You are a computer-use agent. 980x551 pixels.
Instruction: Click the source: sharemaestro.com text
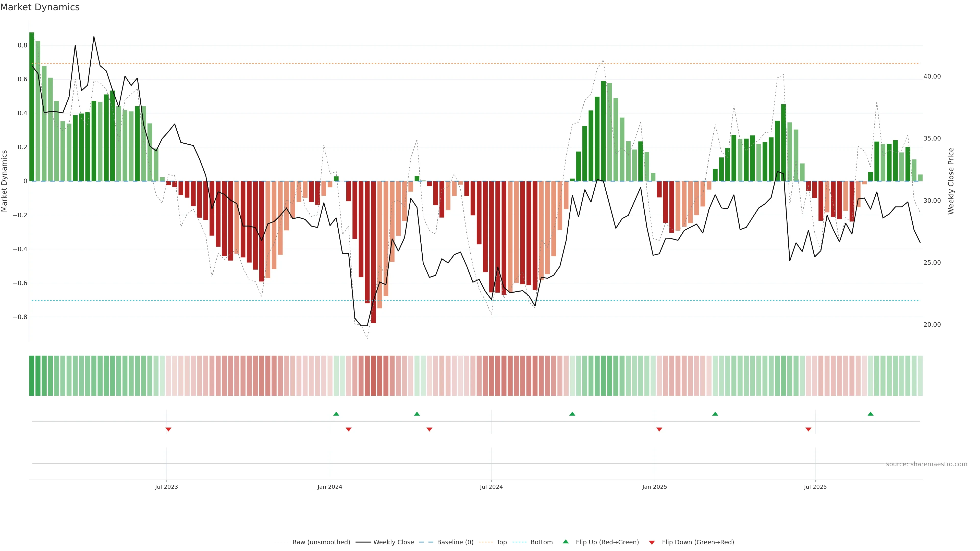point(926,464)
